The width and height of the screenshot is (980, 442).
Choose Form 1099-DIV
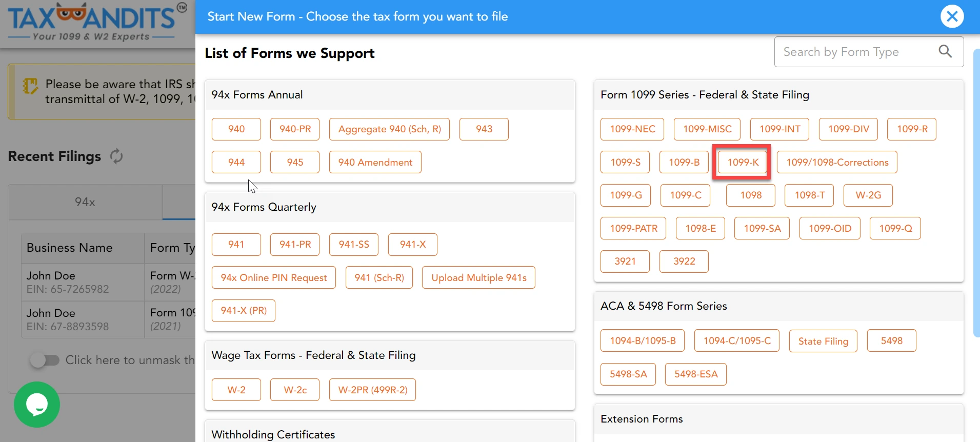click(849, 129)
